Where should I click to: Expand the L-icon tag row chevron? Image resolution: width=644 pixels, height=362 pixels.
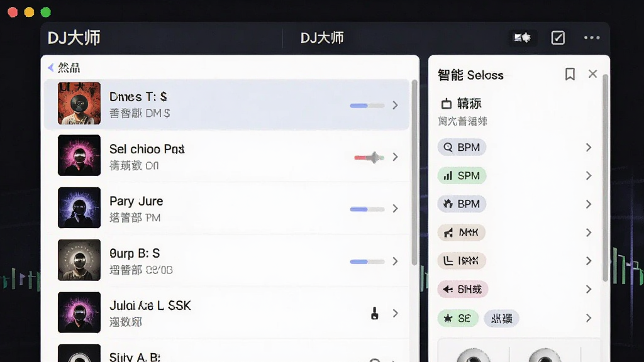(589, 261)
